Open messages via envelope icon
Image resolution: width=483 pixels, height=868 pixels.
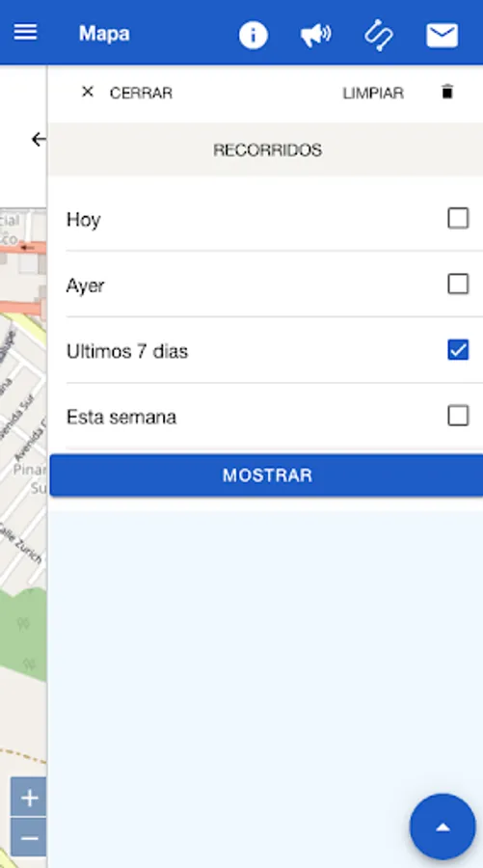[x=443, y=35]
